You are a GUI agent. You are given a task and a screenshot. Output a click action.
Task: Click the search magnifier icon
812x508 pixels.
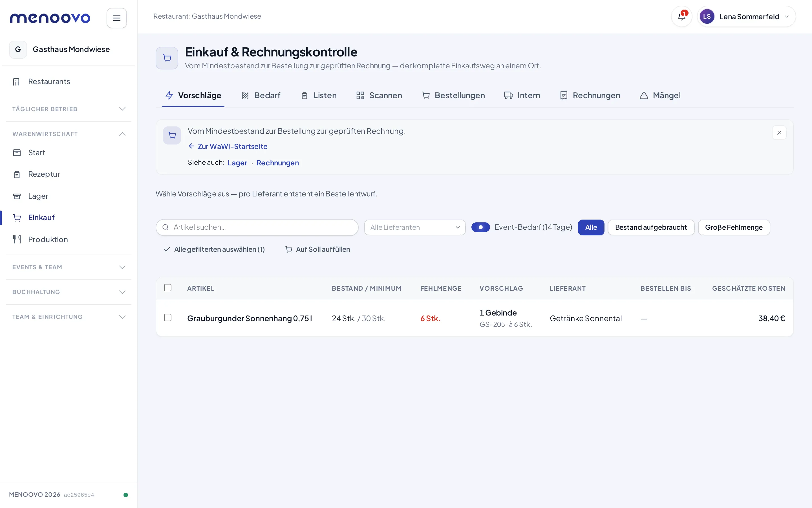[x=166, y=227]
